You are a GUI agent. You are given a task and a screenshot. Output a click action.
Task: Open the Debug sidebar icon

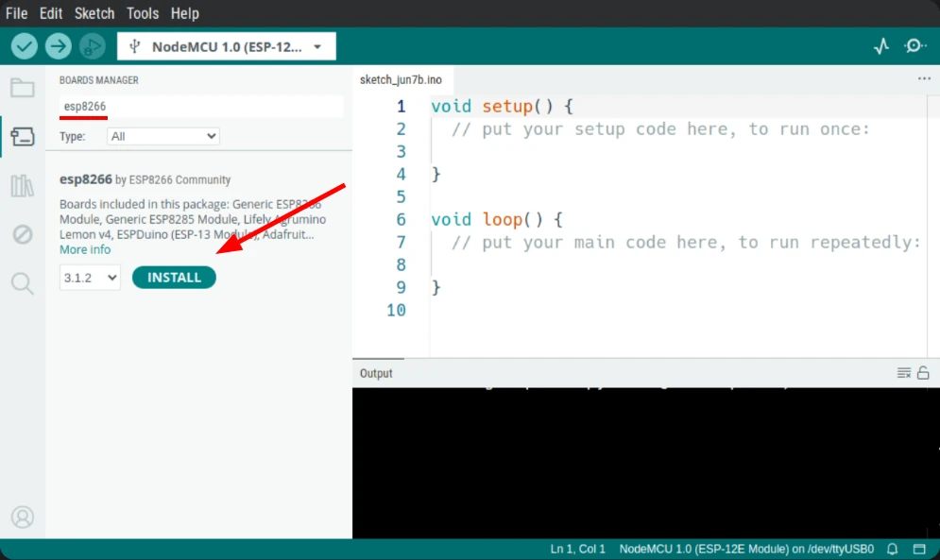click(x=22, y=234)
